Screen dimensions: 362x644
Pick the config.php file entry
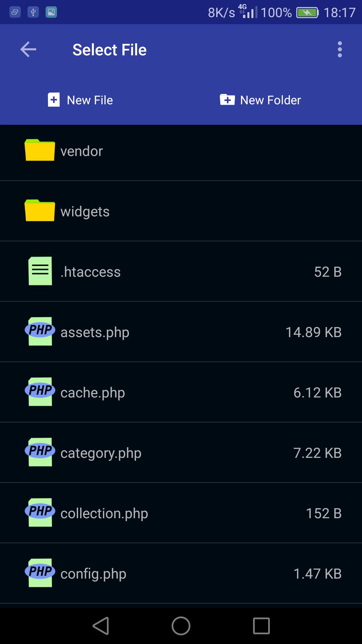coord(181,573)
